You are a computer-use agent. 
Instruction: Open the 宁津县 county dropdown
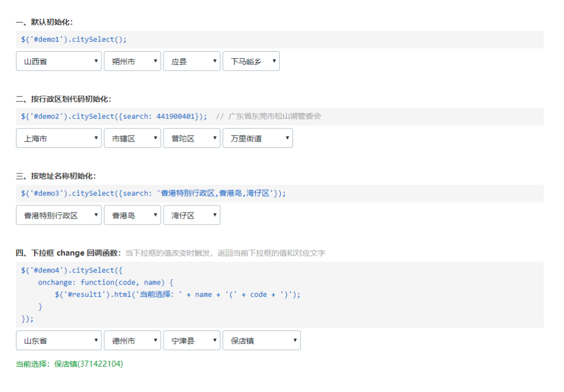click(x=192, y=340)
